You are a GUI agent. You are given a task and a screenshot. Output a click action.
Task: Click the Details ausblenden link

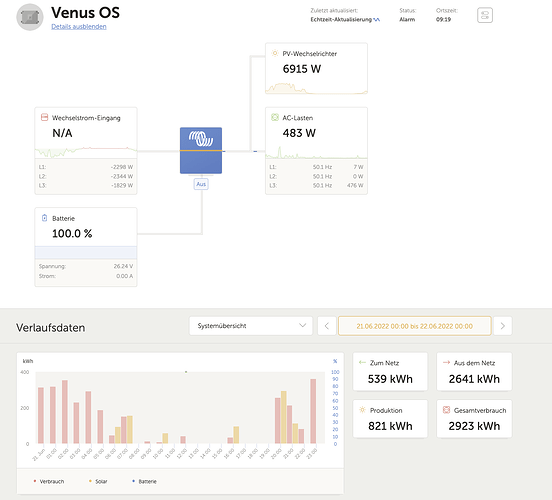tap(79, 26)
